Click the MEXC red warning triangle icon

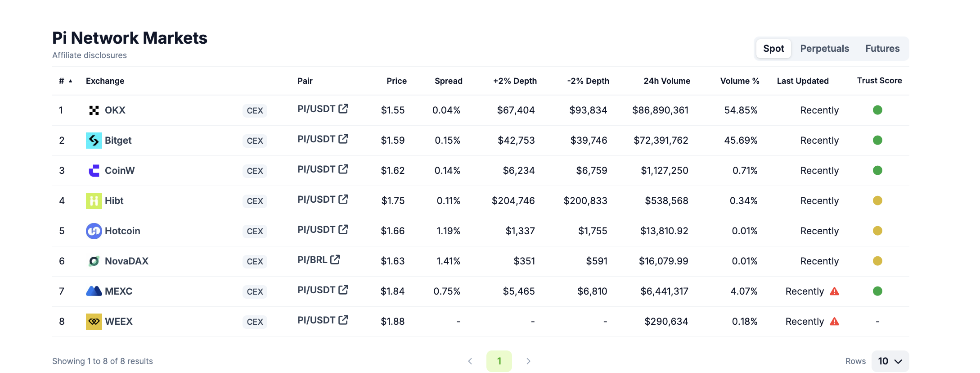click(x=835, y=291)
